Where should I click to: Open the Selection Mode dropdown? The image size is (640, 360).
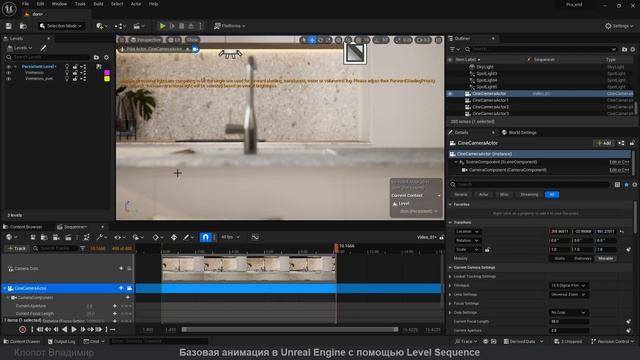[61, 26]
